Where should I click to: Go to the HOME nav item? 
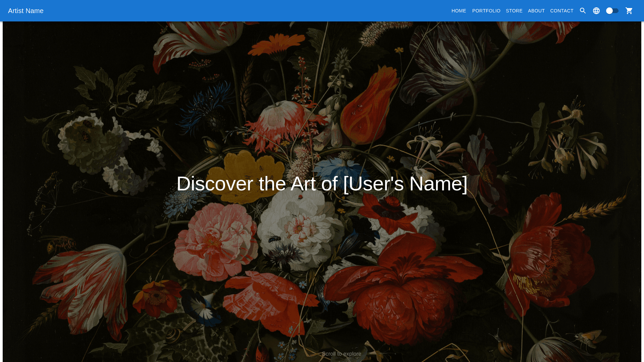pyautogui.click(x=459, y=11)
